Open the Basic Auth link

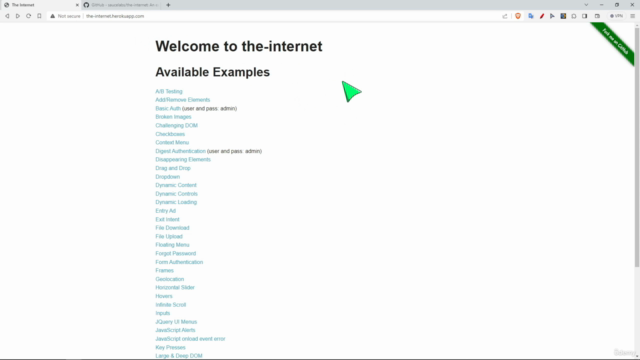168,109
